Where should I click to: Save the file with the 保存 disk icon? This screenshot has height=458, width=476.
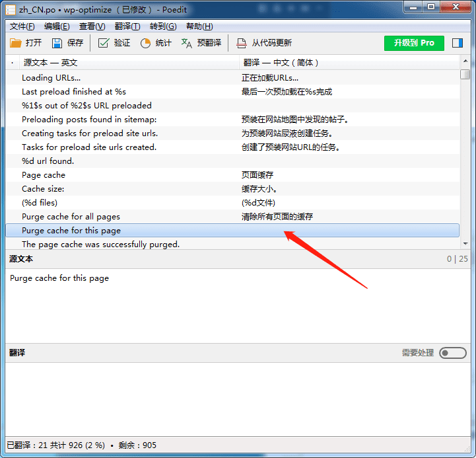[57, 43]
